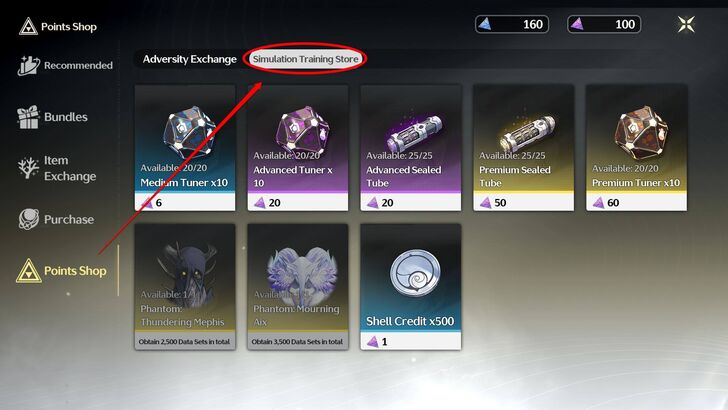Click the 60 price on Premium Tuner
This screenshot has height=410, width=728.
613,202
